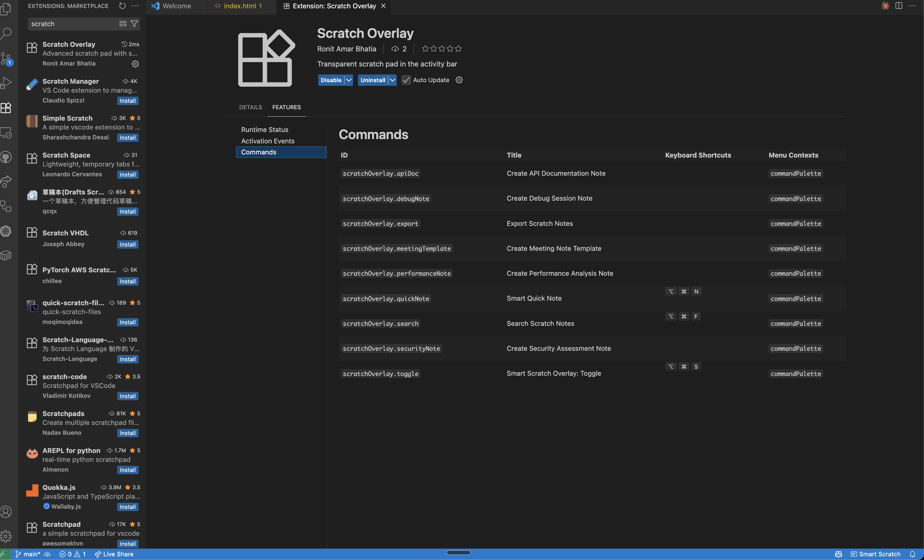
Task: Open the Live Share activity icon
Action: pos(6,182)
